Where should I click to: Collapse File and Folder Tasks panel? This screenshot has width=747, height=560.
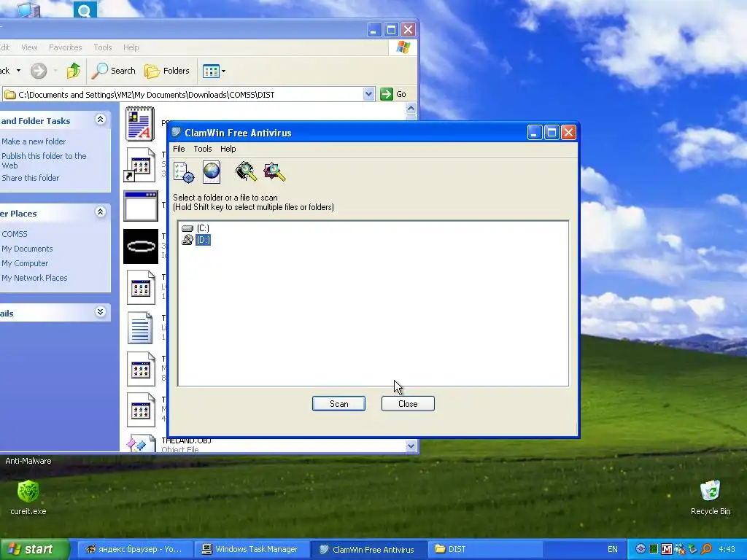point(100,120)
